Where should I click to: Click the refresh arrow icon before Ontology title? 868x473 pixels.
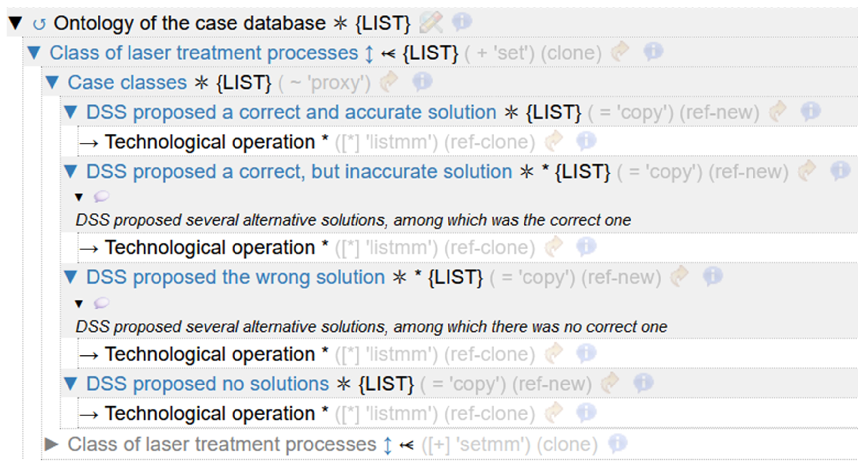[39, 24]
